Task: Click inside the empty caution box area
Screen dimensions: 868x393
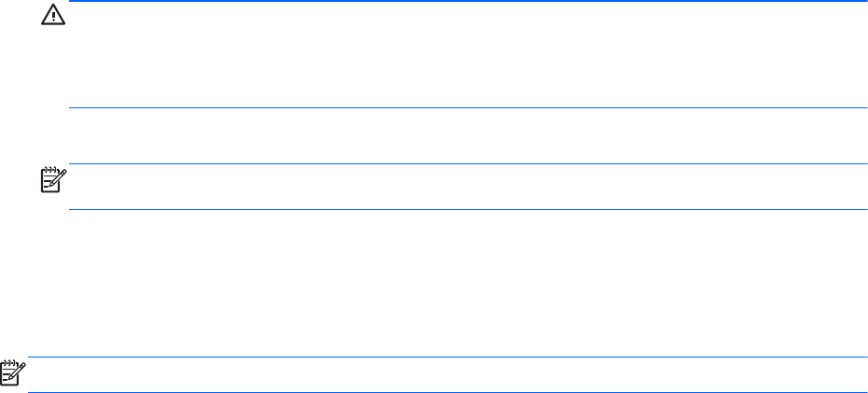Action: 467,54
